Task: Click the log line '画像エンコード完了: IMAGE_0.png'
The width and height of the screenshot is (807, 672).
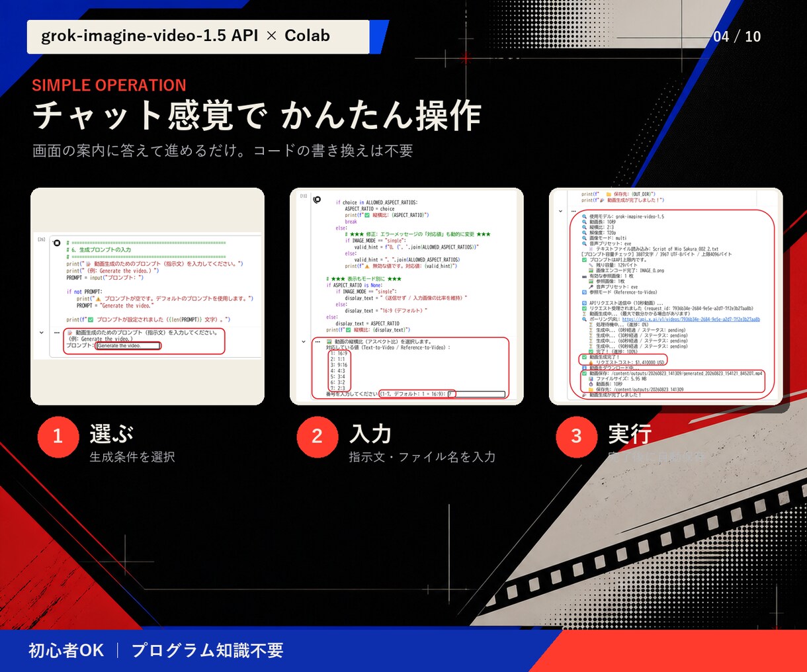Action: [x=626, y=271]
